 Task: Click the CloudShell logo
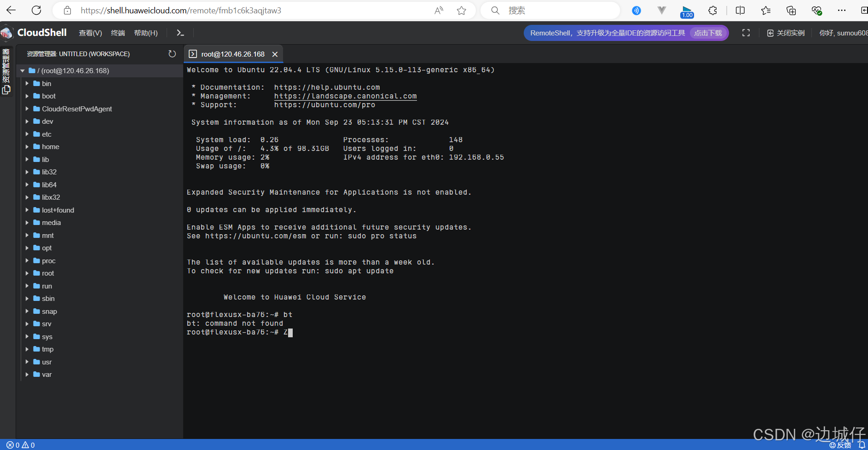34,33
